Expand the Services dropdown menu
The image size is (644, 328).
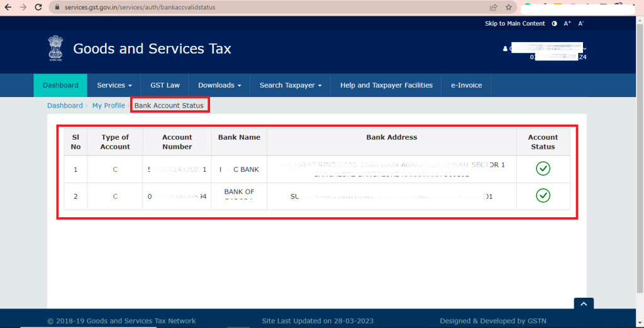(114, 85)
